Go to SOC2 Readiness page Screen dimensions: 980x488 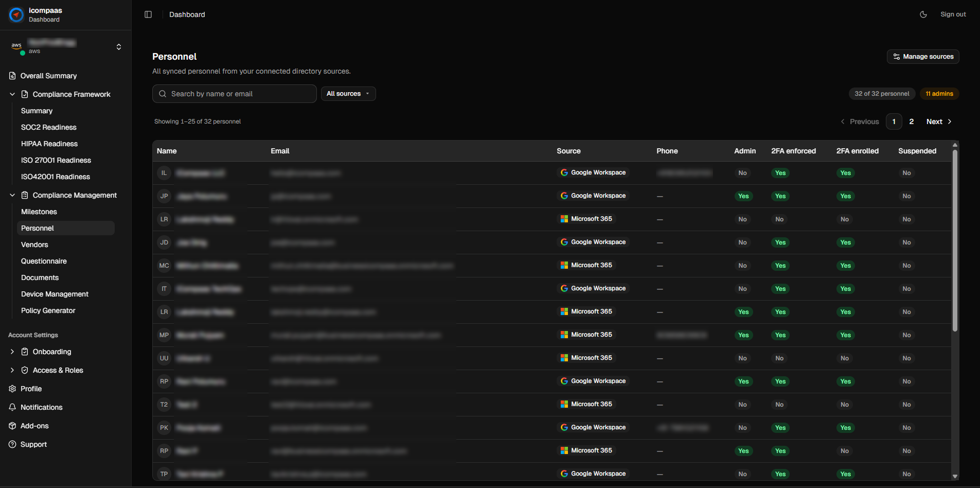pos(48,127)
